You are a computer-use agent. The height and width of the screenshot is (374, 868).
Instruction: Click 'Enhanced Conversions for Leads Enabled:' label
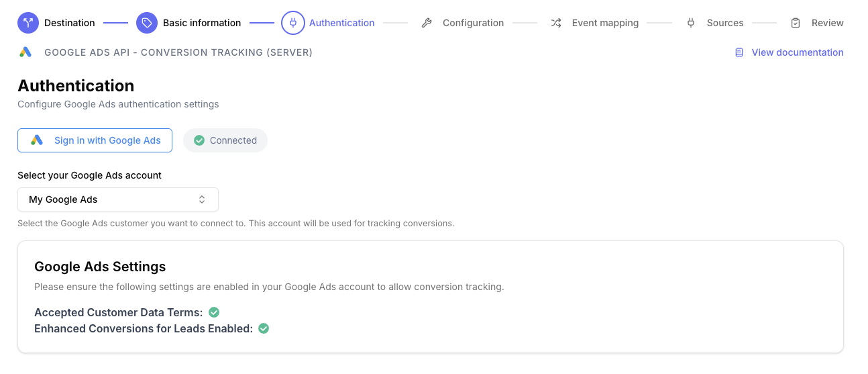click(x=144, y=328)
